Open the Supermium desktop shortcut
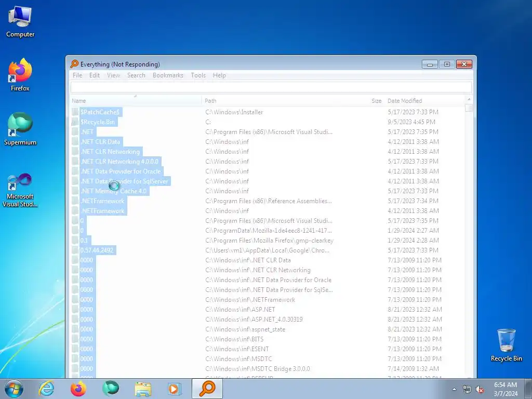The height and width of the screenshot is (399, 532). click(x=20, y=129)
